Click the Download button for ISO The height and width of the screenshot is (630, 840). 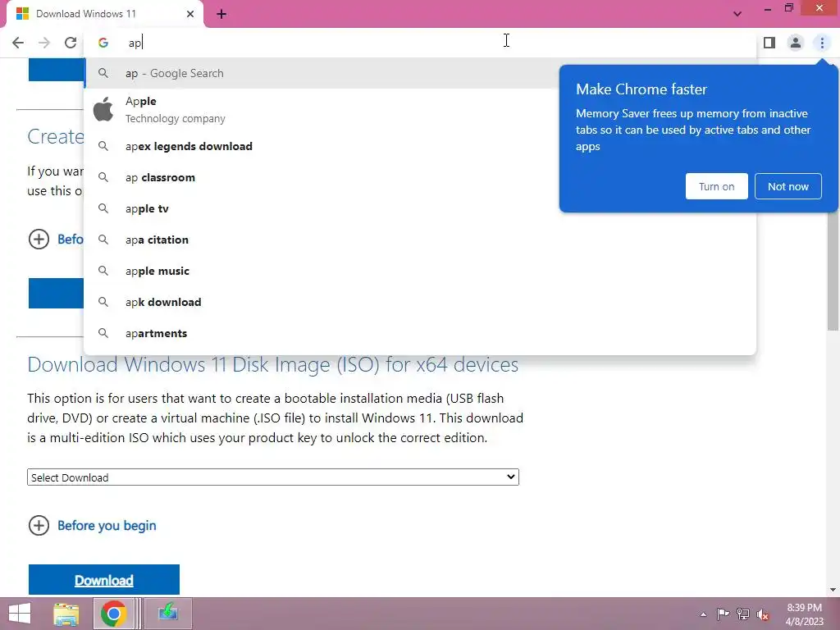[x=104, y=580]
